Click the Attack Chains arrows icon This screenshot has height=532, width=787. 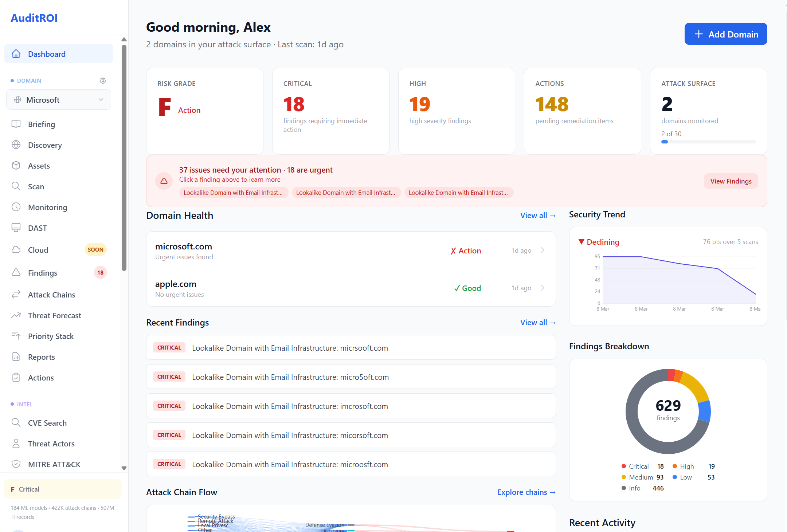16,294
